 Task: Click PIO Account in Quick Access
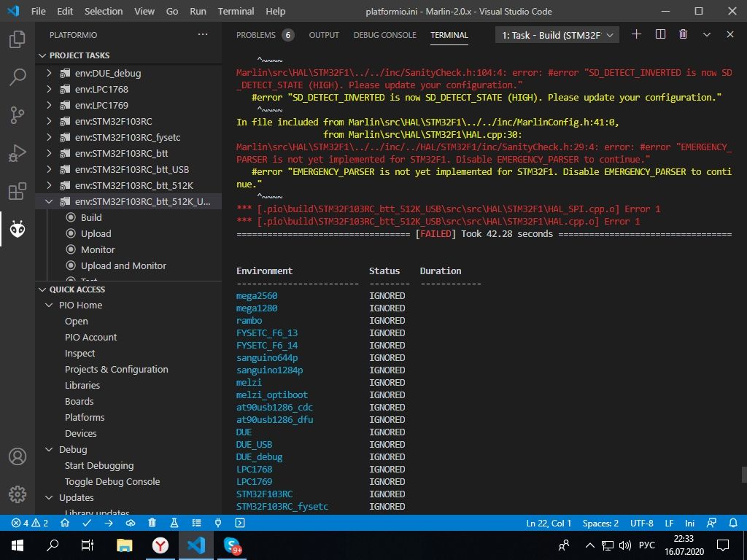(x=90, y=337)
